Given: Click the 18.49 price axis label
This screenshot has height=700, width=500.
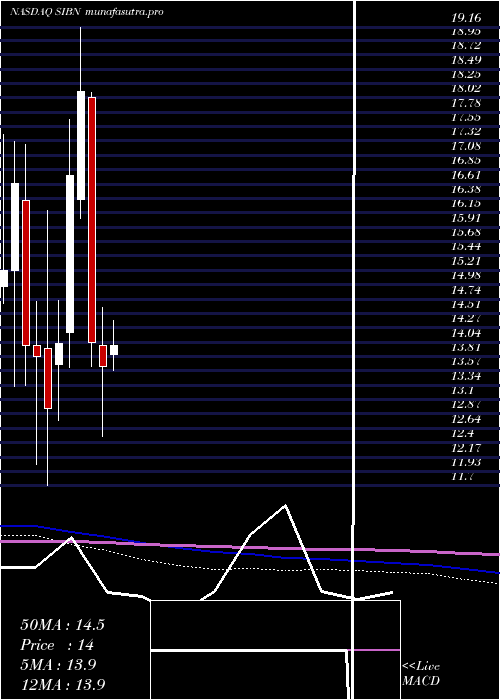Looking at the screenshot, I should (466, 60).
